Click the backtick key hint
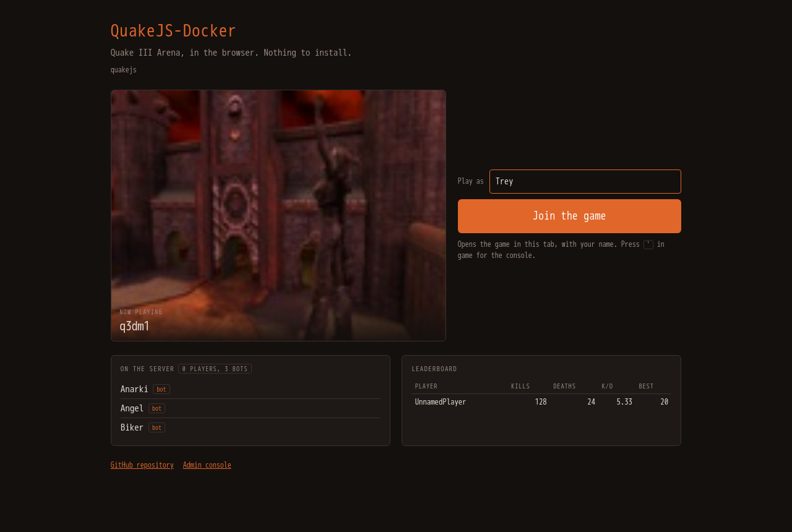The width and height of the screenshot is (792, 532). [x=648, y=244]
